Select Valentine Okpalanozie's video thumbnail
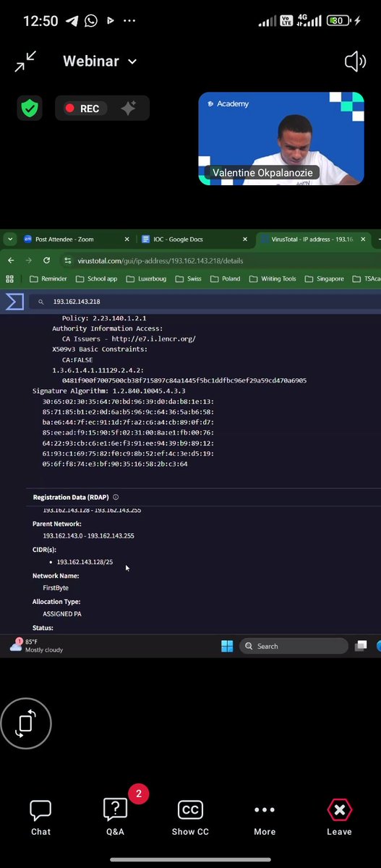 point(281,138)
